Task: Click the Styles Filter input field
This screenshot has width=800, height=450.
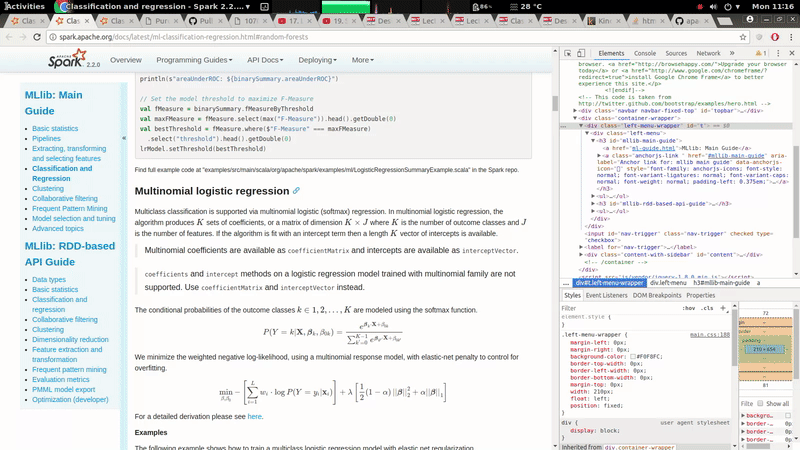Action: pos(620,308)
